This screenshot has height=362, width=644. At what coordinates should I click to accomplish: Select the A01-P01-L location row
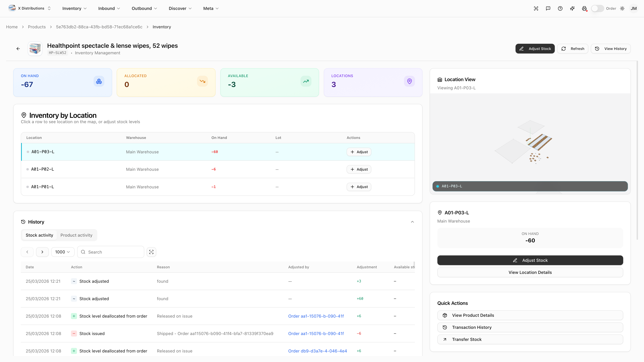218,187
